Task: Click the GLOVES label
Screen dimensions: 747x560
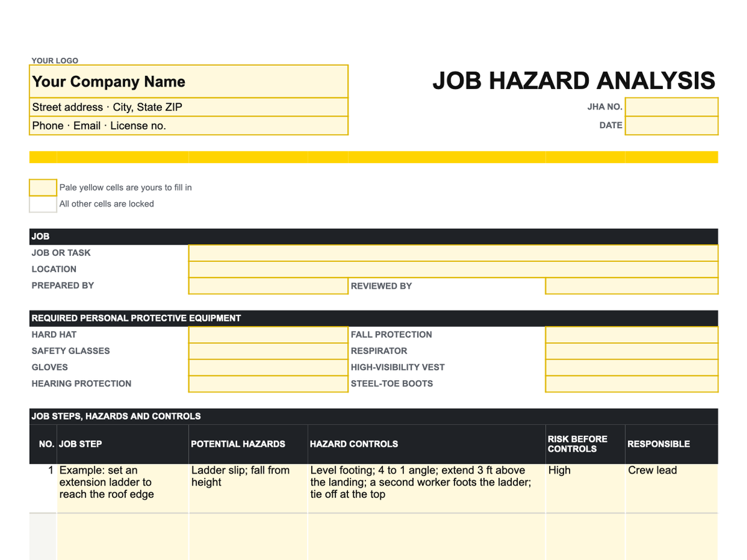Action: coord(50,367)
